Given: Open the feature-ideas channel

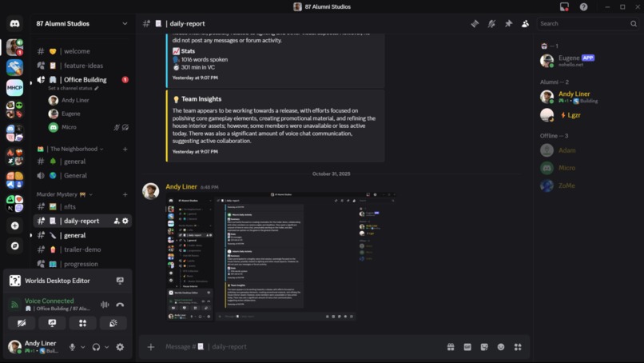Looking at the screenshot, I should coord(82,66).
